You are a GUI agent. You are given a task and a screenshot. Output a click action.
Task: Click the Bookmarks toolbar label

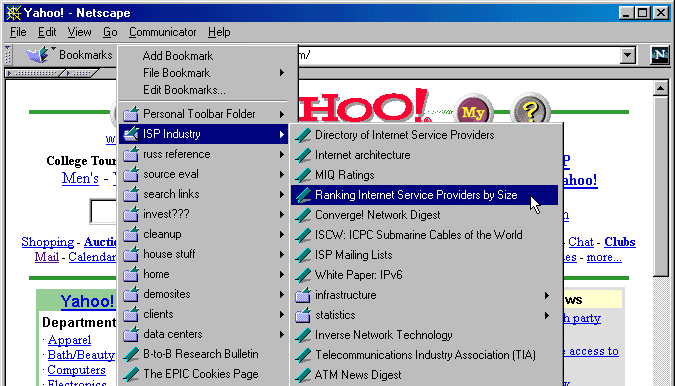point(86,55)
